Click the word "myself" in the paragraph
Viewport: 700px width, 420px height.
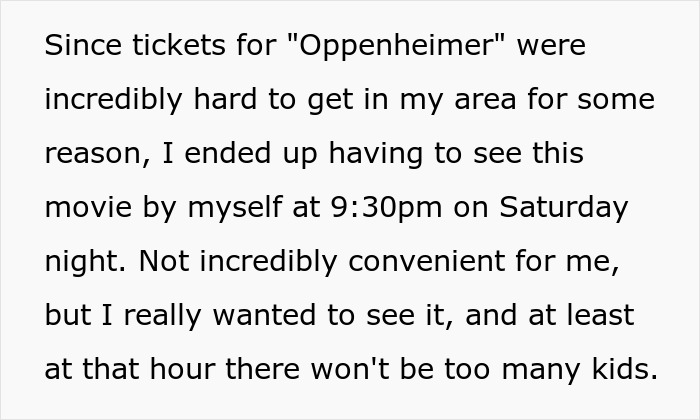click(234, 208)
